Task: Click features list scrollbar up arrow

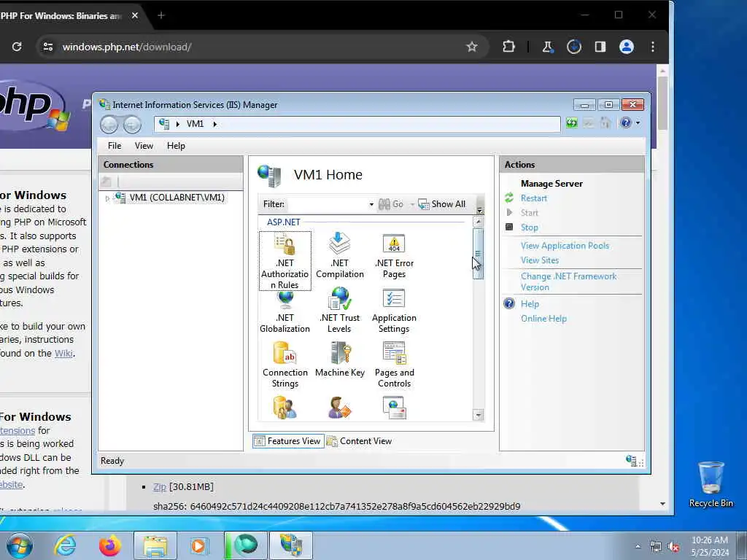Action: [479, 222]
